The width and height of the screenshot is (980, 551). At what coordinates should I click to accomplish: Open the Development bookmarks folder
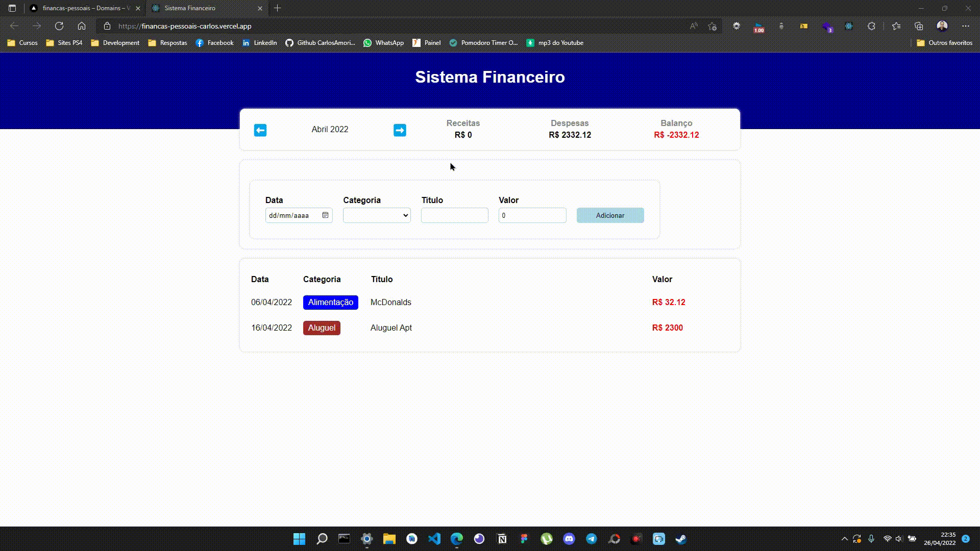coord(115,43)
